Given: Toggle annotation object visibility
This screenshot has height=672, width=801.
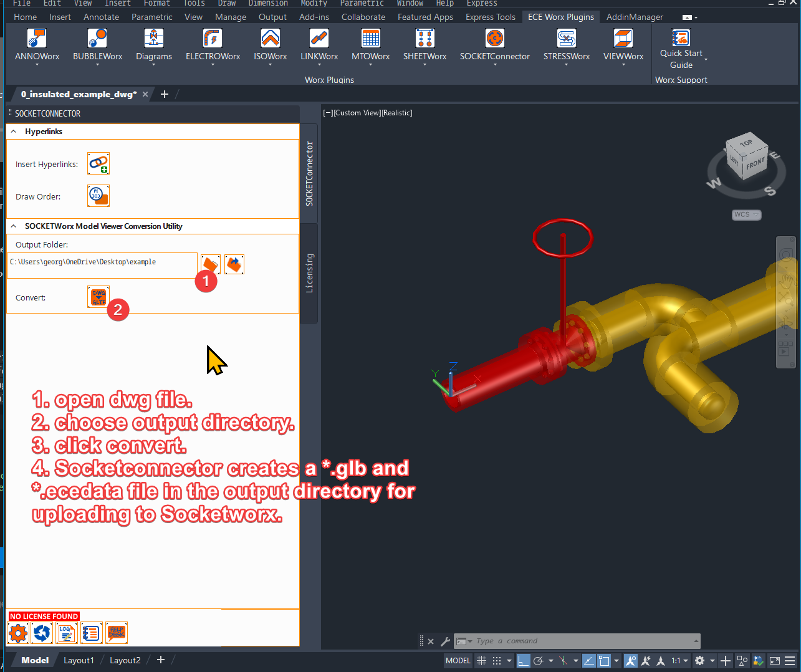Looking at the screenshot, I should 631,661.
